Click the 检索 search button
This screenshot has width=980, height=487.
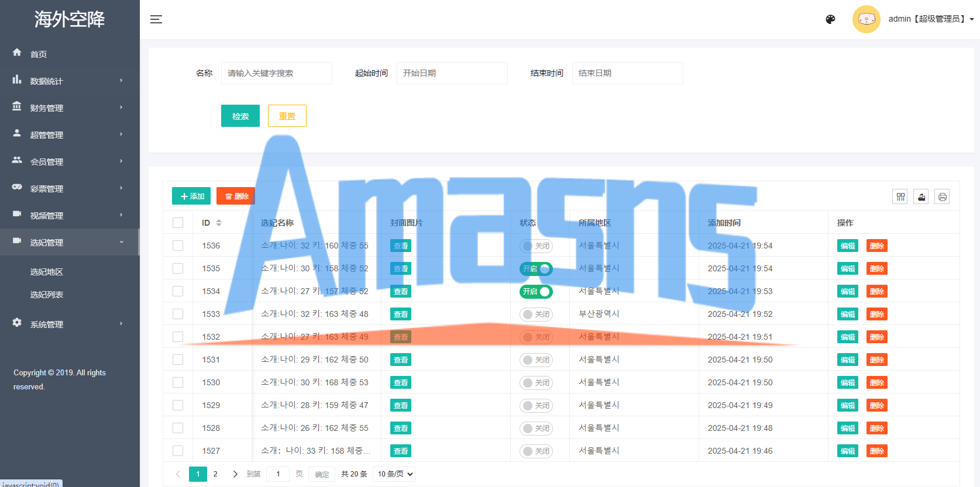(240, 116)
